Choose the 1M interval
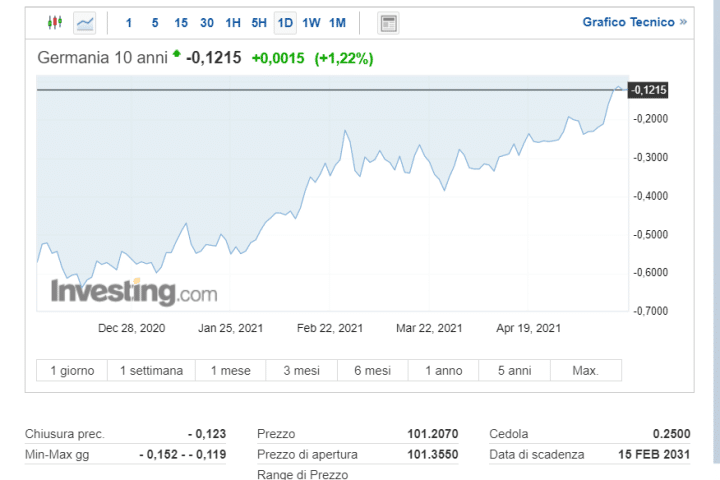Image resolution: width=720 pixels, height=480 pixels. tap(337, 22)
